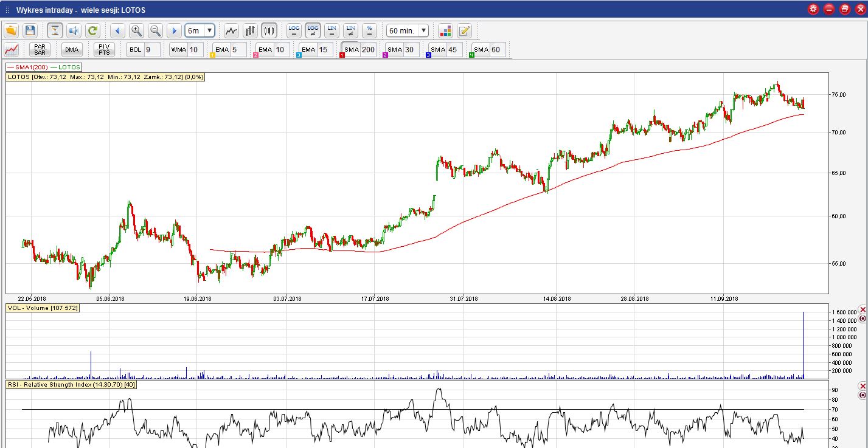Click the DMA indicator button
Image resolution: width=868 pixels, height=448 pixels.
click(x=72, y=50)
